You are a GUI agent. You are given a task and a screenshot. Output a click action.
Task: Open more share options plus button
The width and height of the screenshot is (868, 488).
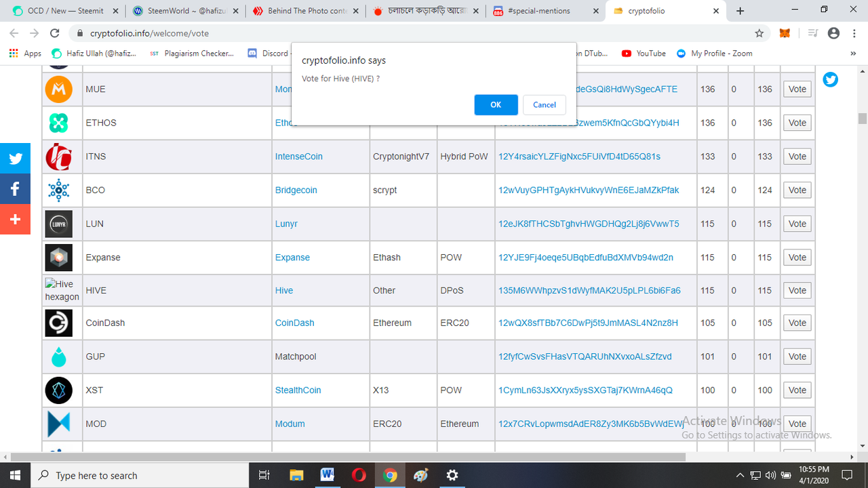tap(15, 220)
